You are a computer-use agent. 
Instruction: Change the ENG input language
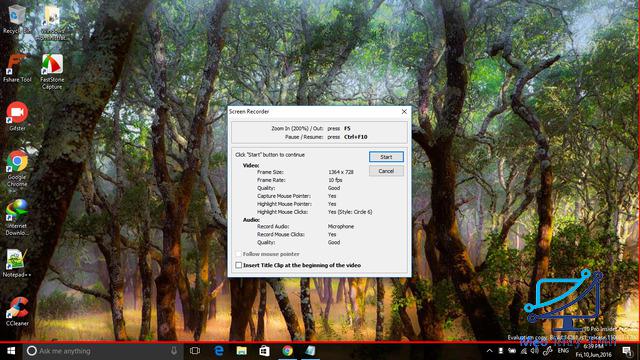(x=563, y=350)
